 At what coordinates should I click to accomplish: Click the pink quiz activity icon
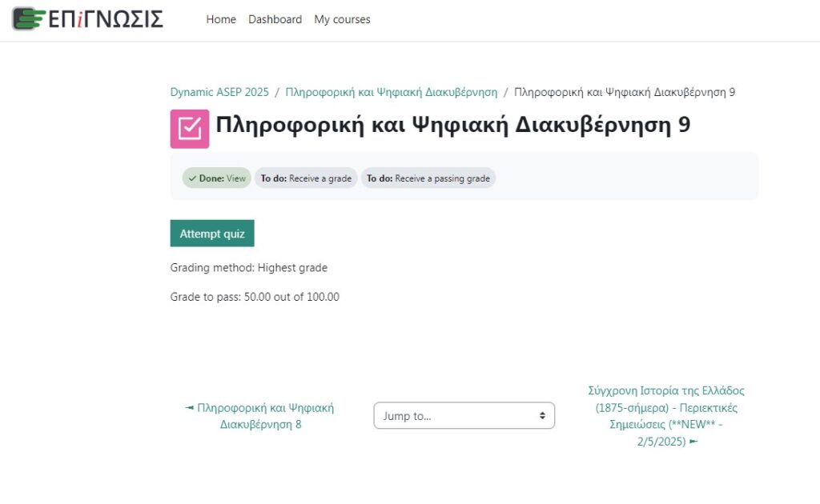click(189, 129)
